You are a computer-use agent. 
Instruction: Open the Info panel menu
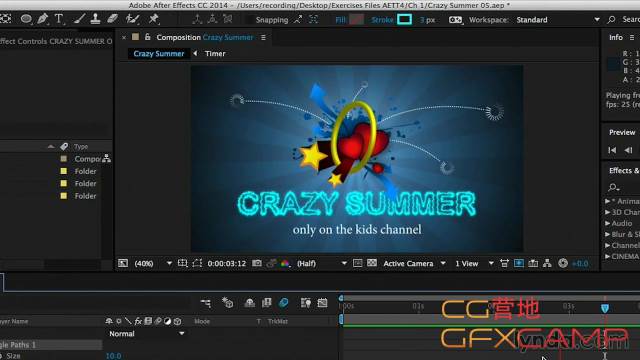(632, 38)
